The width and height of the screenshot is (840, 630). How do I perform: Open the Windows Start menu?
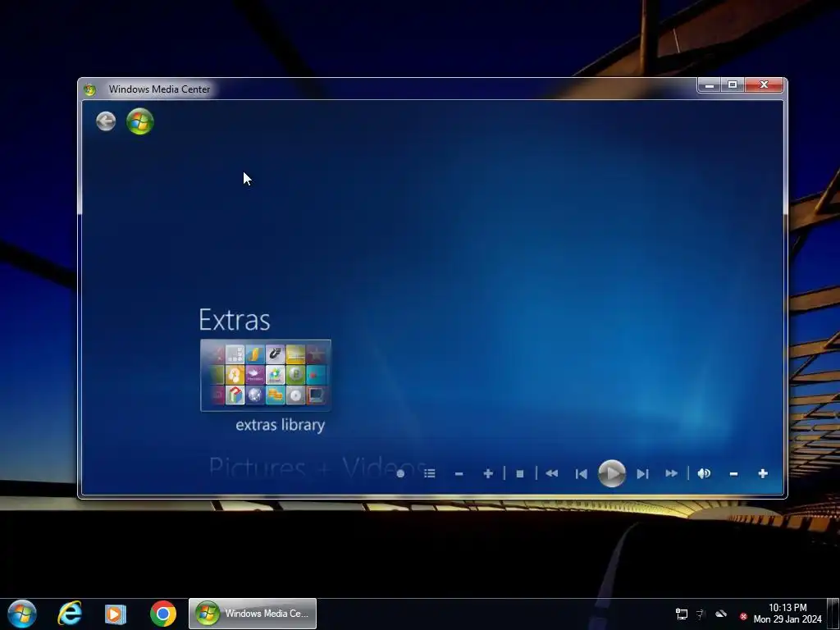(22, 614)
